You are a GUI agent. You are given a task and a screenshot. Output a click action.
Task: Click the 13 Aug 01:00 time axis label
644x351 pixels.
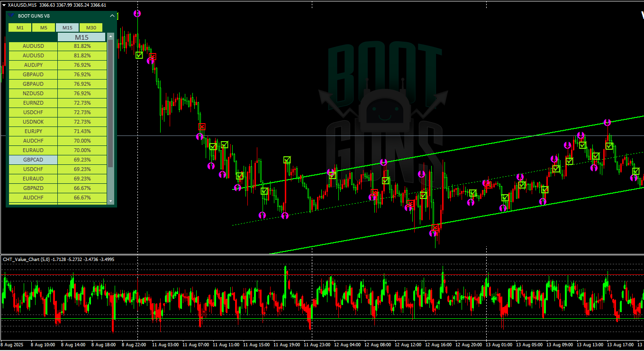click(499, 345)
